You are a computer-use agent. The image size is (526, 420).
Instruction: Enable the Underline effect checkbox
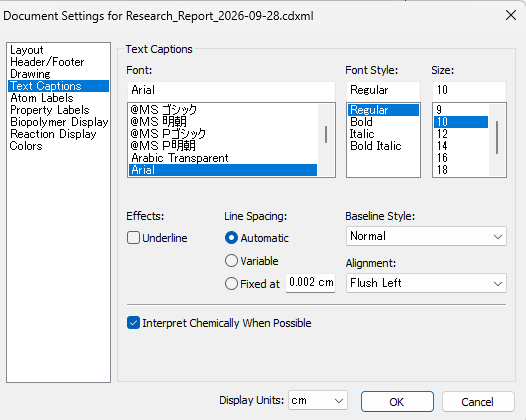click(x=133, y=238)
